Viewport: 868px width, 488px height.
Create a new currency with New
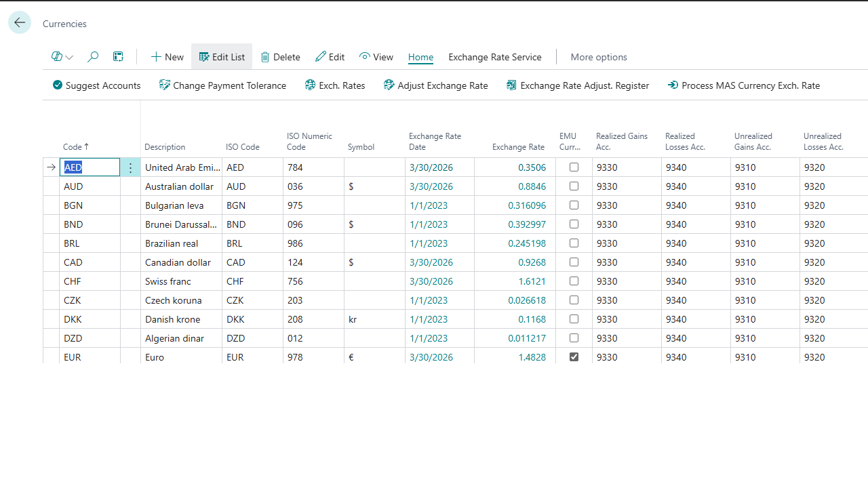[167, 57]
